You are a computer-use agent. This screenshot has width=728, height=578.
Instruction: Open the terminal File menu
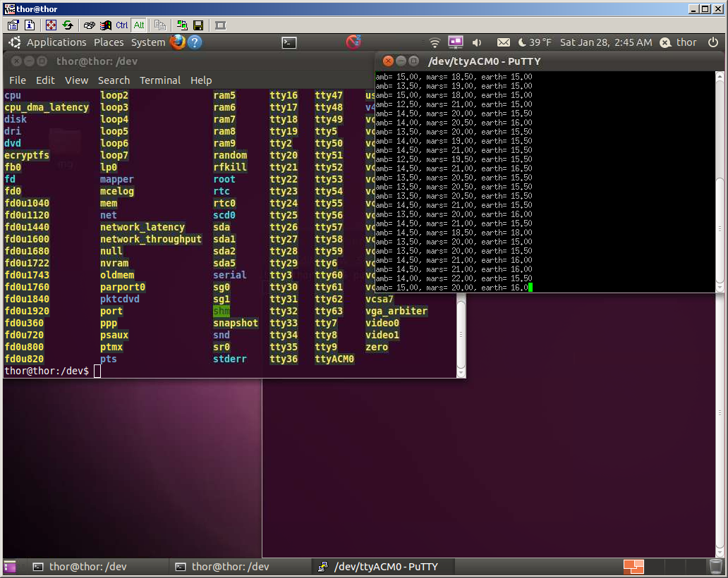tap(18, 80)
